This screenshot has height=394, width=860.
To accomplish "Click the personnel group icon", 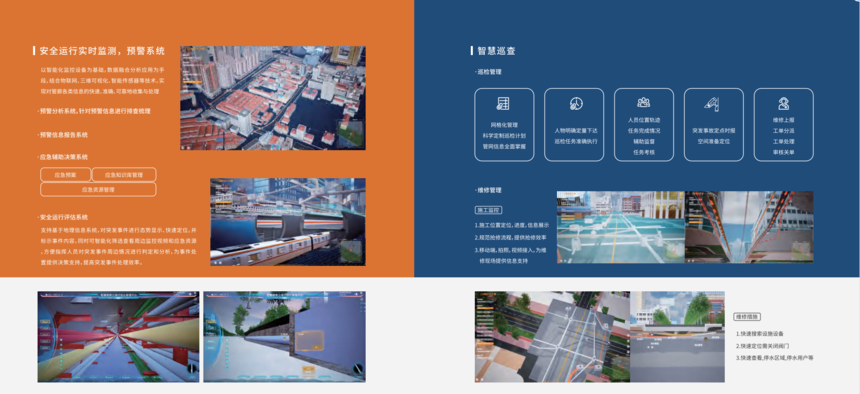I will (x=643, y=103).
